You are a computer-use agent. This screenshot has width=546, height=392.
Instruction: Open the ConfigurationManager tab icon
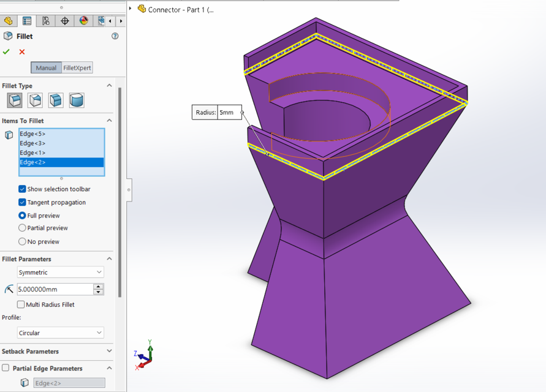point(47,20)
